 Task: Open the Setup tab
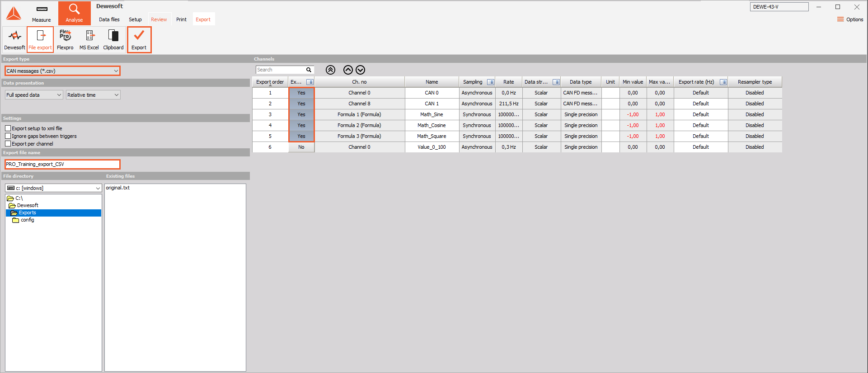135,19
